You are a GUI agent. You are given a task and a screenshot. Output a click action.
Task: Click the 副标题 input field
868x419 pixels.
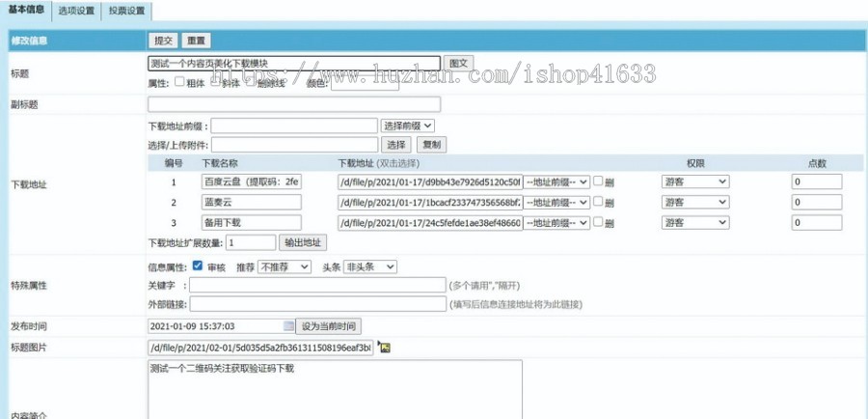click(x=294, y=104)
